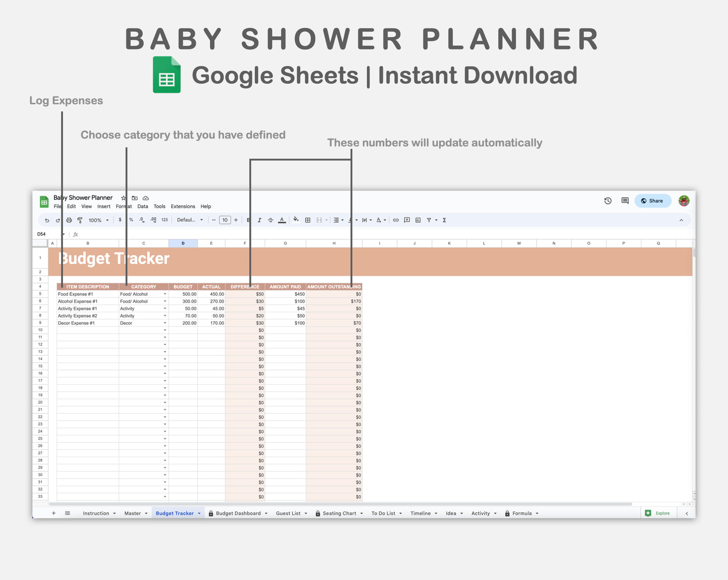The width and height of the screenshot is (728, 580).
Task: Switch to the Guest List tab
Action: (288, 514)
